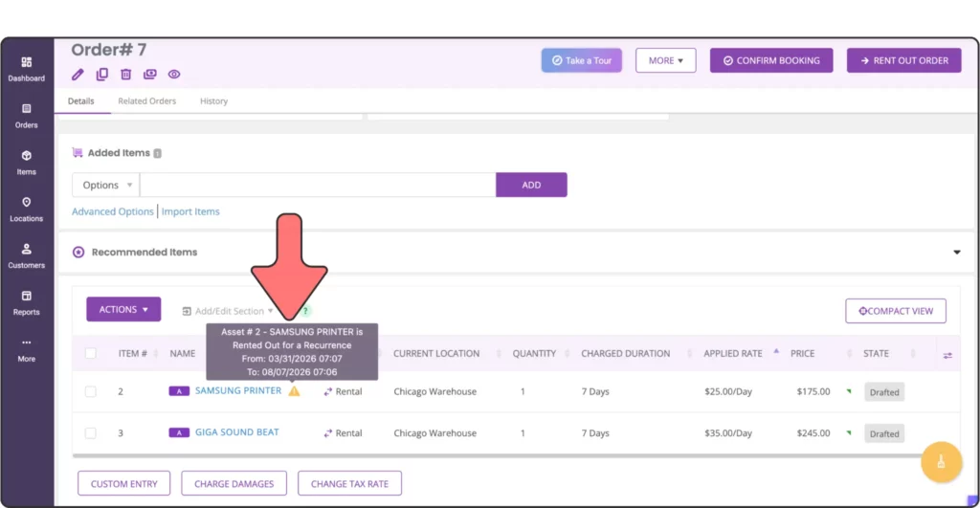
Task: Click the A badge beside GIGA SOUND BEAT
Action: (x=179, y=432)
